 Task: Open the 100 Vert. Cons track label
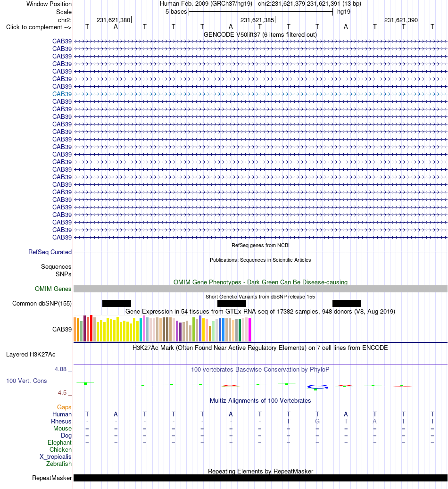(26, 381)
